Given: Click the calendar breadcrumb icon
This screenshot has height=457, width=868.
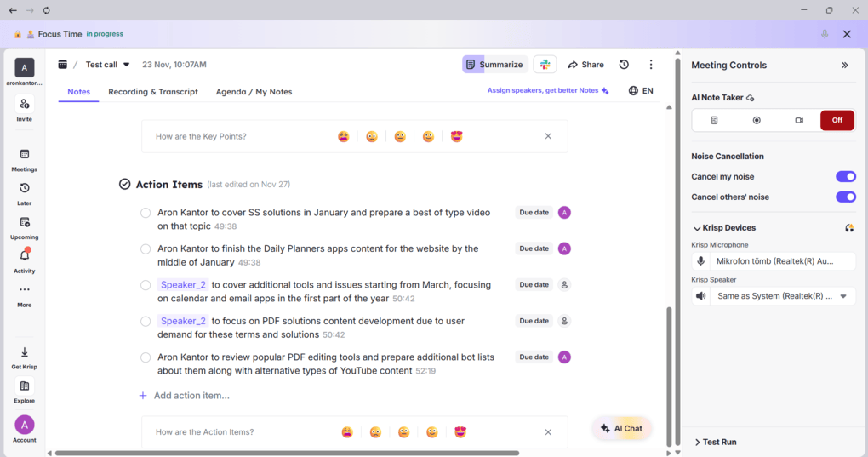Looking at the screenshot, I should [63, 65].
